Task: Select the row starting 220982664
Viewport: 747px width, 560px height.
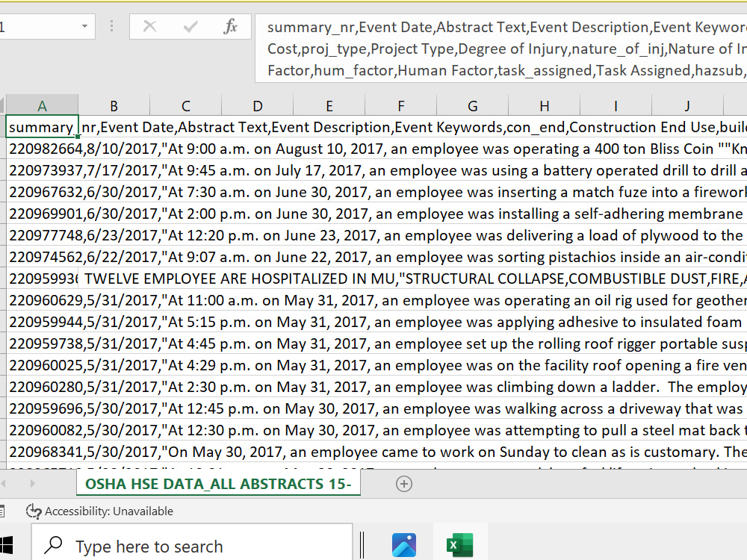Action: tap(376, 149)
